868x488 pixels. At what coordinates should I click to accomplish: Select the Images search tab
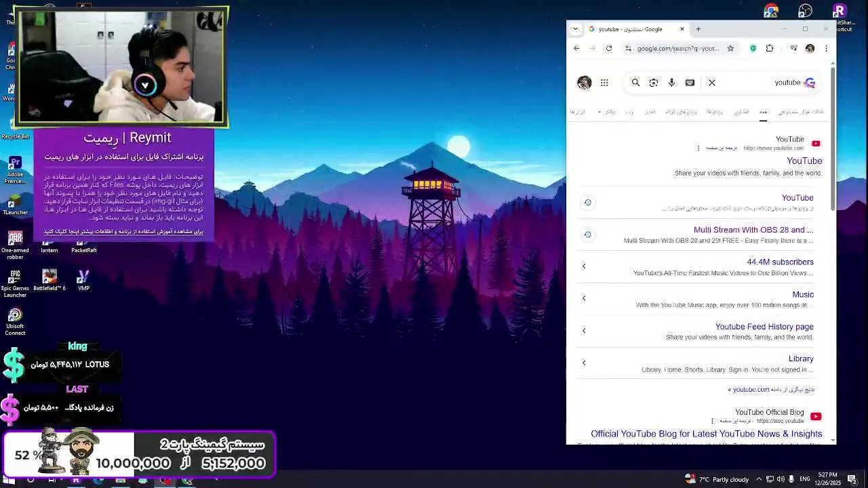click(742, 112)
